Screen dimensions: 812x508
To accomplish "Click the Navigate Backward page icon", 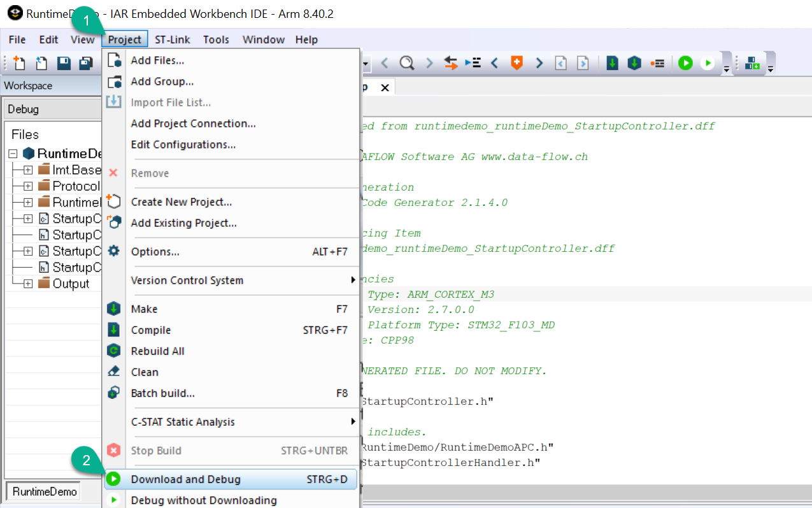I will 560,63.
